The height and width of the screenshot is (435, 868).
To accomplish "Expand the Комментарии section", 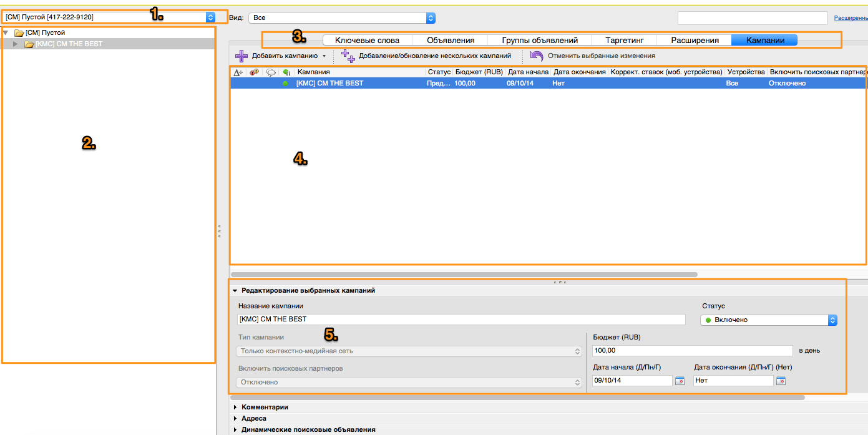I will coord(235,407).
